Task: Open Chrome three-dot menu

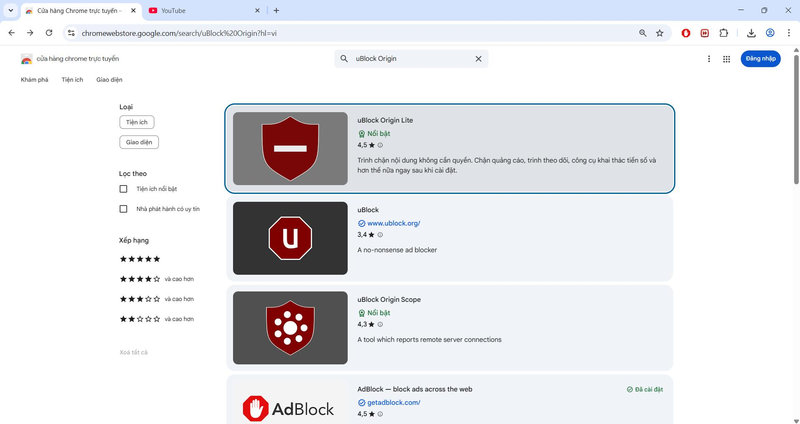Action: (x=788, y=33)
